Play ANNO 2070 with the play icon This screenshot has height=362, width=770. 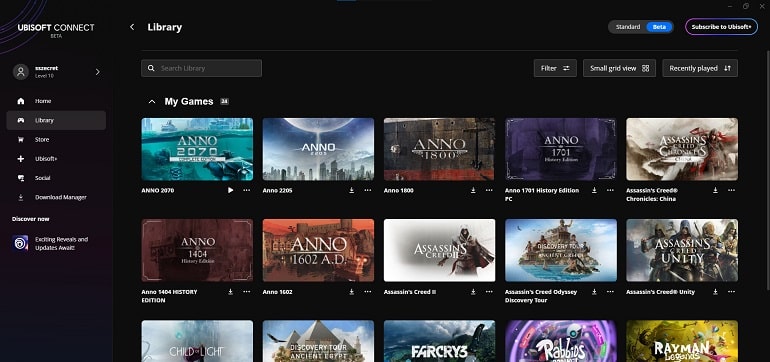[x=230, y=190]
